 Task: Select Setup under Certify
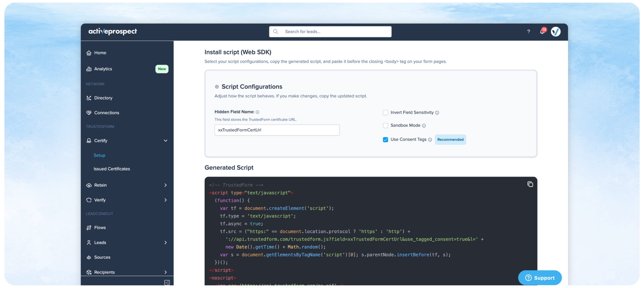pos(99,155)
